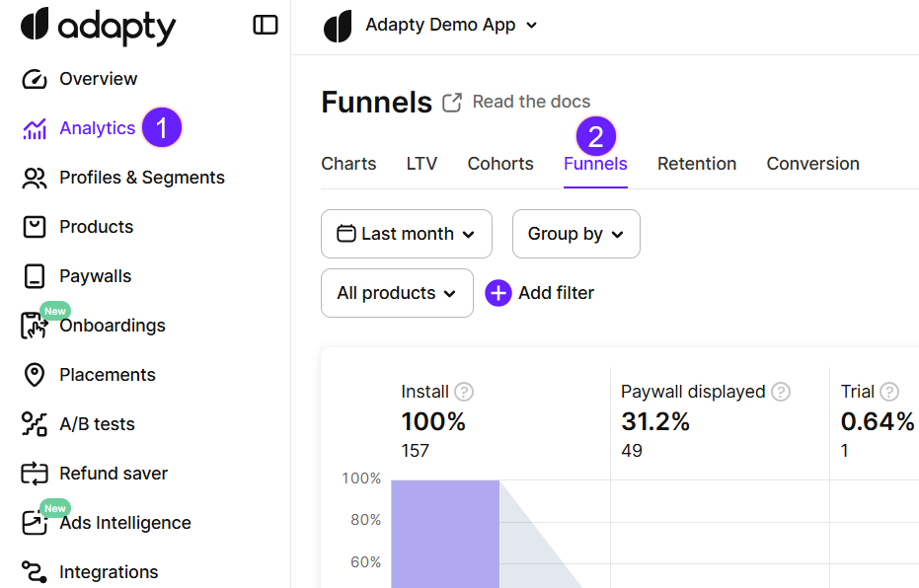Collapse the sidebar with panel toggle
Image resolution: width=919 pixels, height=588 pixels.
tap(265, 25)
